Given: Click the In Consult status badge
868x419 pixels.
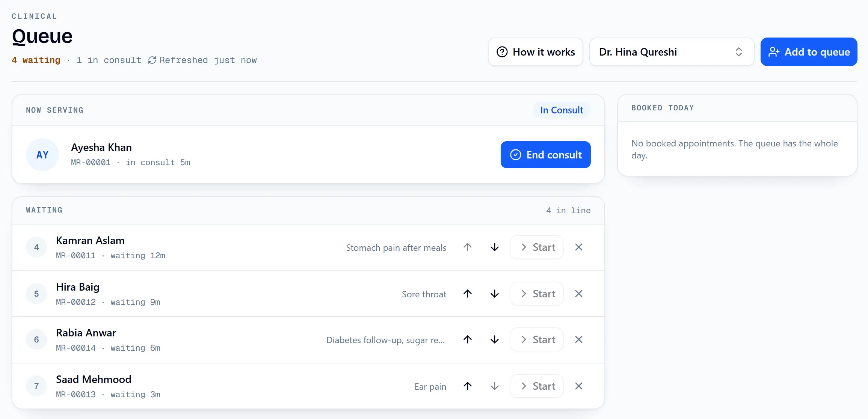Looking at the screenshot, I should tap(562, 110).
